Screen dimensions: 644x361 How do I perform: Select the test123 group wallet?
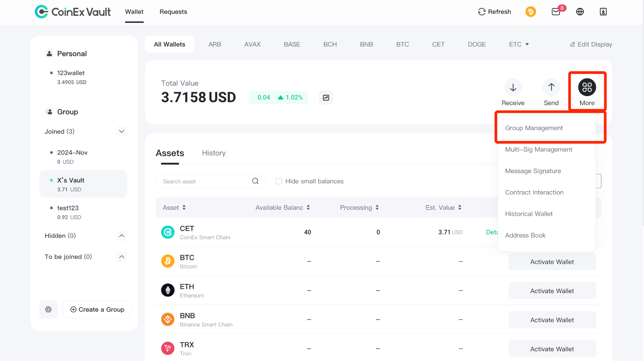click(x=83, y=212)
